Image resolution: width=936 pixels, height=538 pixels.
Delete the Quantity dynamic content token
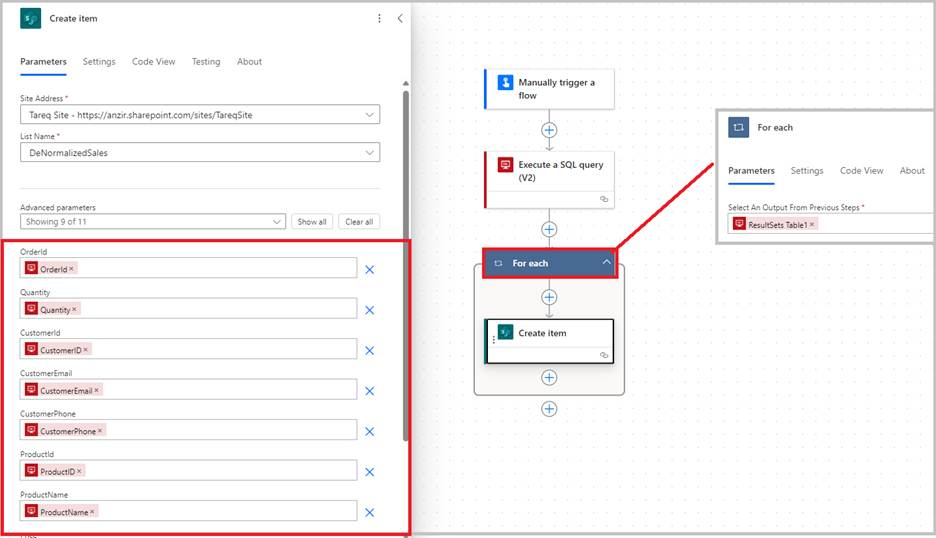point(75,310)
